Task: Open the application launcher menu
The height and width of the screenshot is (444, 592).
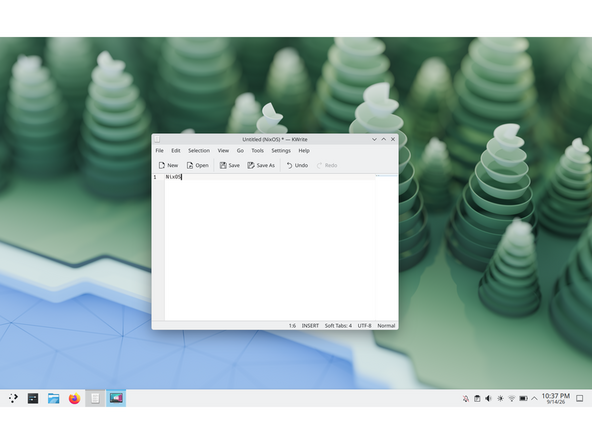Action: point(13,398)
